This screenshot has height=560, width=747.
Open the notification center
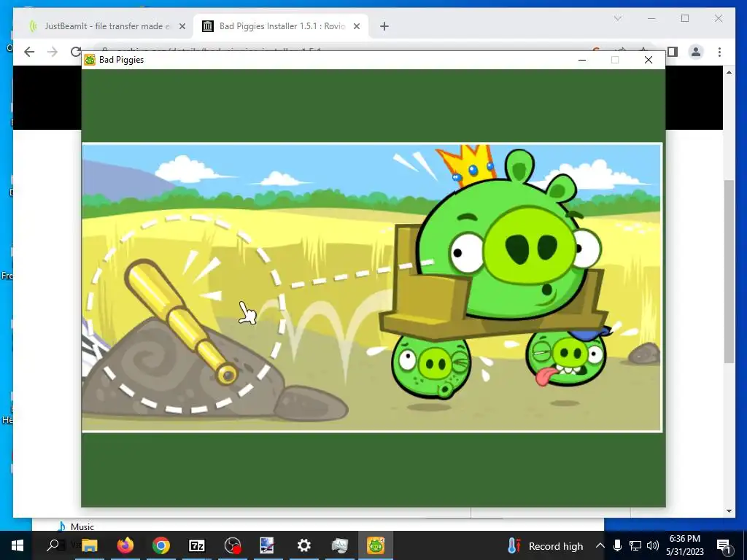click(x=724, y=545)
